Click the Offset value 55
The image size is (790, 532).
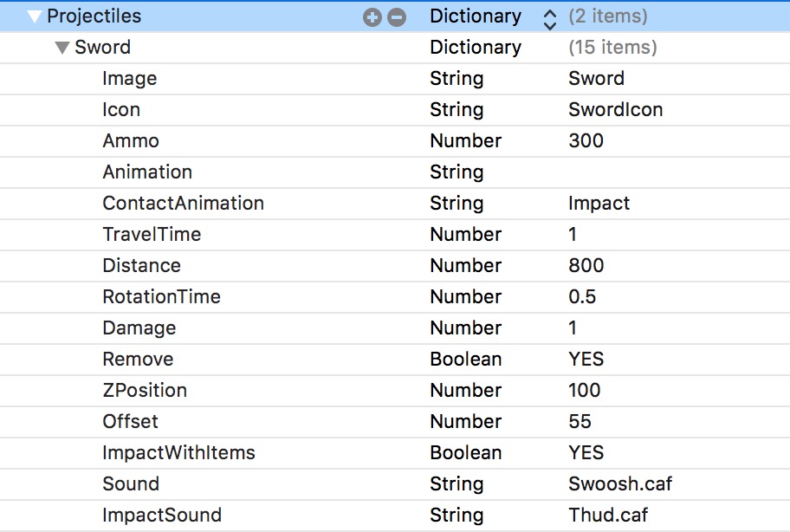tap(580, 421)
